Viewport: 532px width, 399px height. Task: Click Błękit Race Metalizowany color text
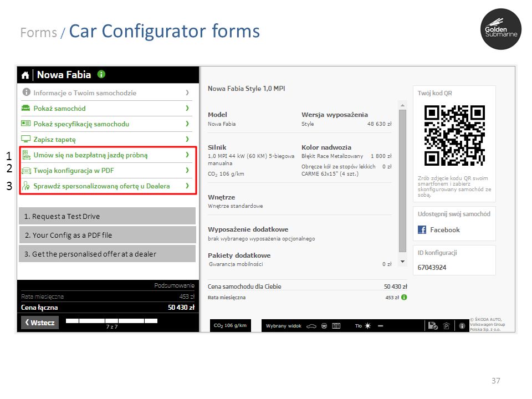(x=332, y=156)
